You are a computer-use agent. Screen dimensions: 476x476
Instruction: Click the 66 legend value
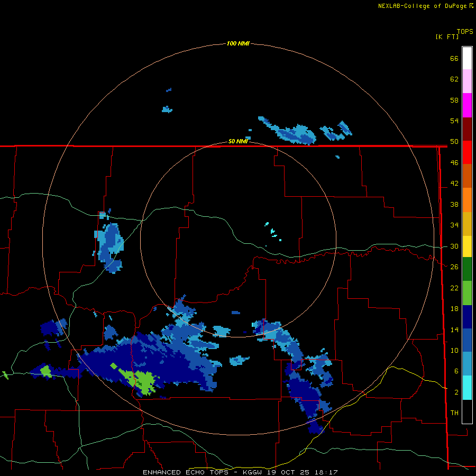[454, 58]
